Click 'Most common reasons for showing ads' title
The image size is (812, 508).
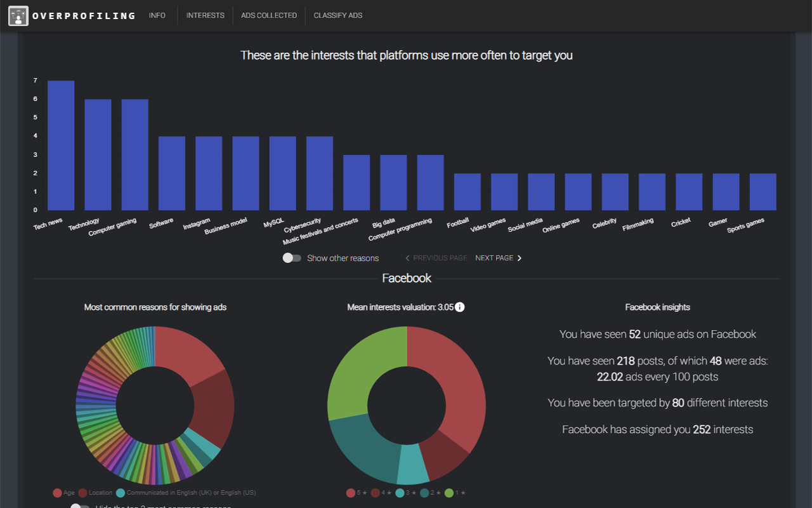coord(155,307)
